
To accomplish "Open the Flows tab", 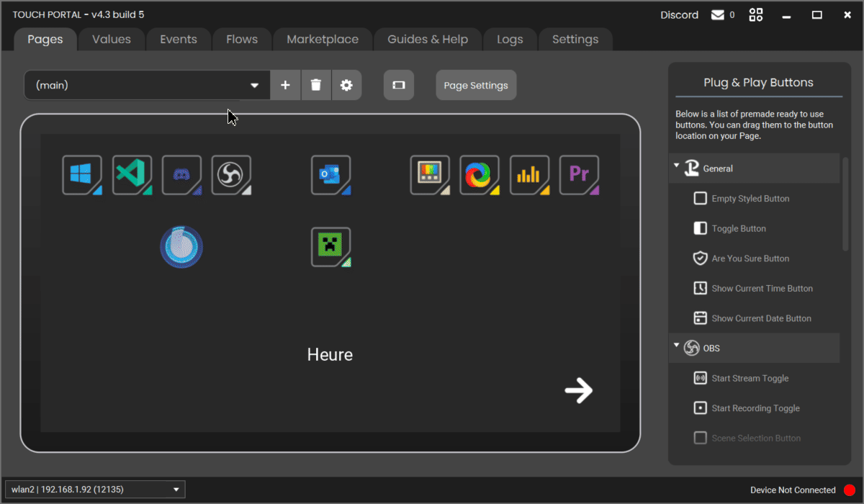I will tap(242, 40).
